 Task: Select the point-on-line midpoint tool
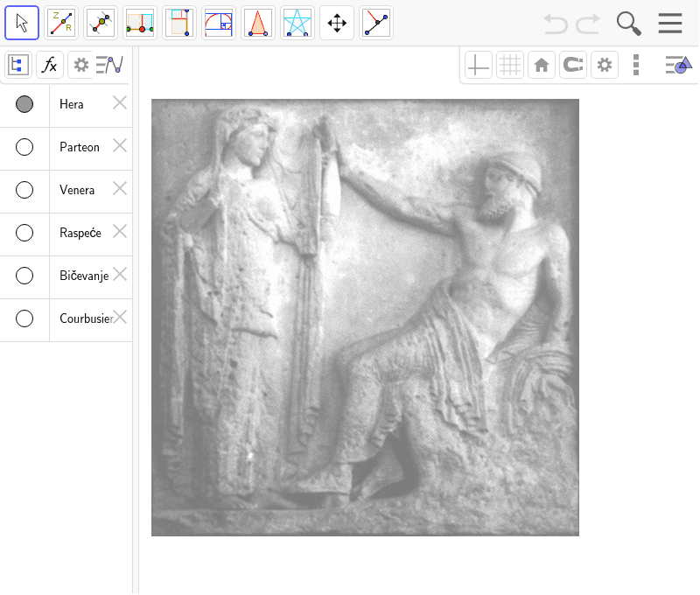click(x=101, y=23)
